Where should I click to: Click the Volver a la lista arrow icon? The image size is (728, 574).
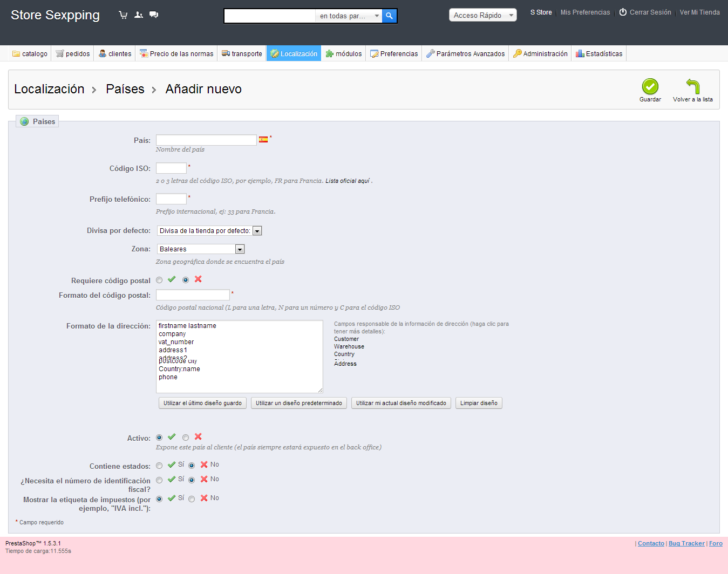click(x=692, y=86)
